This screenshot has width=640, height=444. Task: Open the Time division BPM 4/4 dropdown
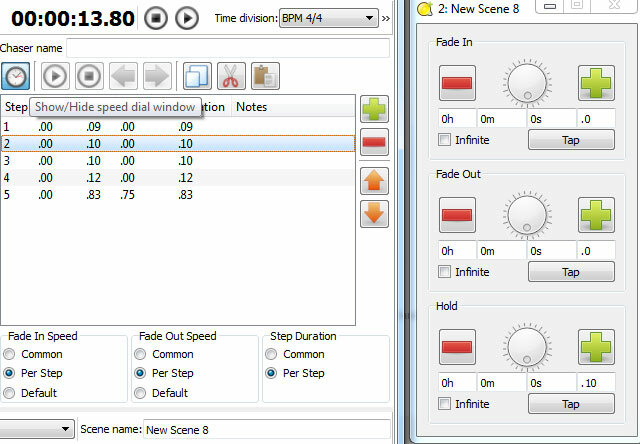point(329,18)
